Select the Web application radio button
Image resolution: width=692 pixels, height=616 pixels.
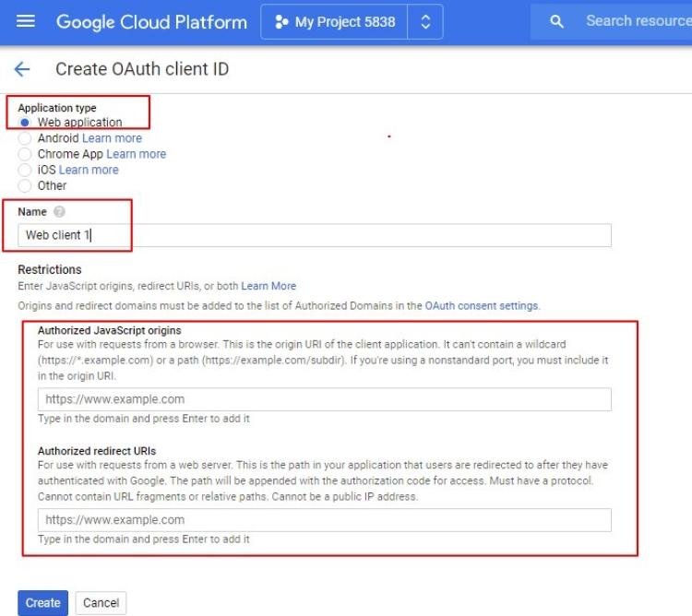25,122
